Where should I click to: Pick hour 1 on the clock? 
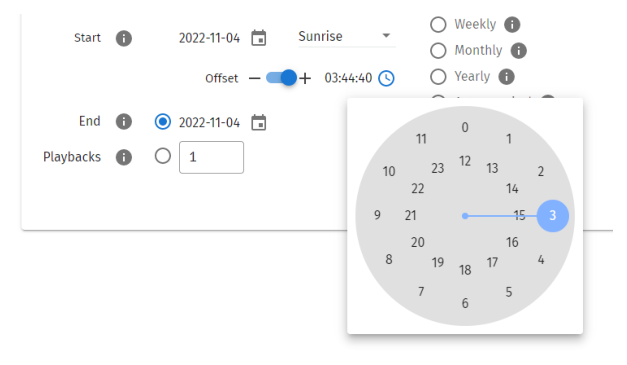point(509,139)
